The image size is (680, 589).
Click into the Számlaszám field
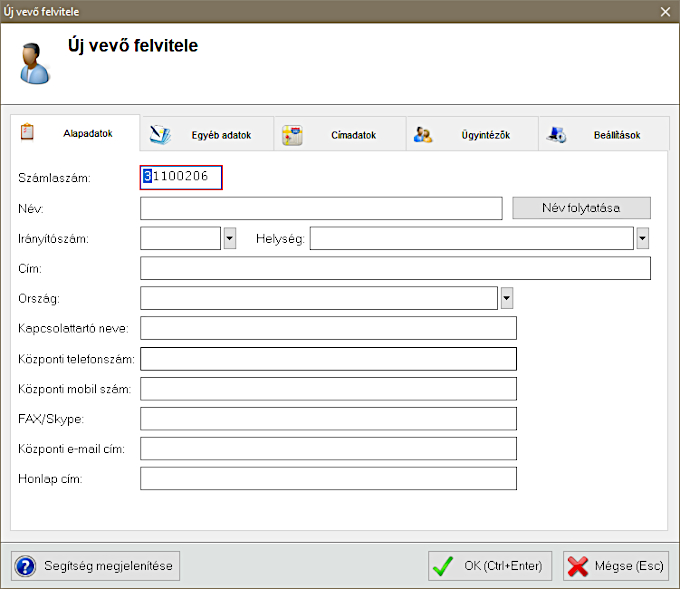pos(182,177)
